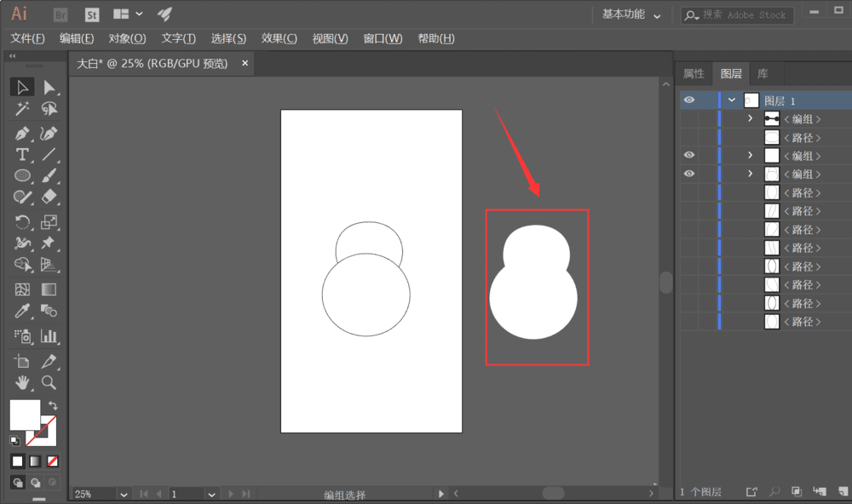Choose the Warp tool
Viewport: 852px width, 504px height.
[22, 243]
